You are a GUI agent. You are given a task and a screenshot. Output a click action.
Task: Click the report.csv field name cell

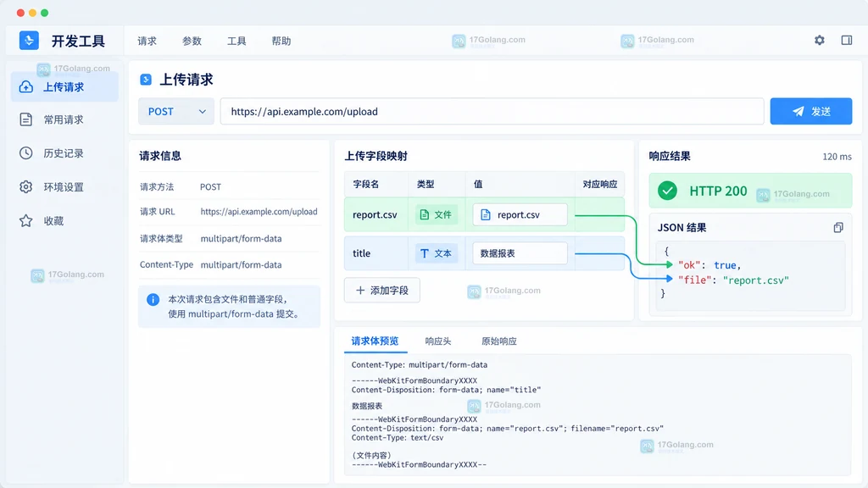tap(376, 214)
